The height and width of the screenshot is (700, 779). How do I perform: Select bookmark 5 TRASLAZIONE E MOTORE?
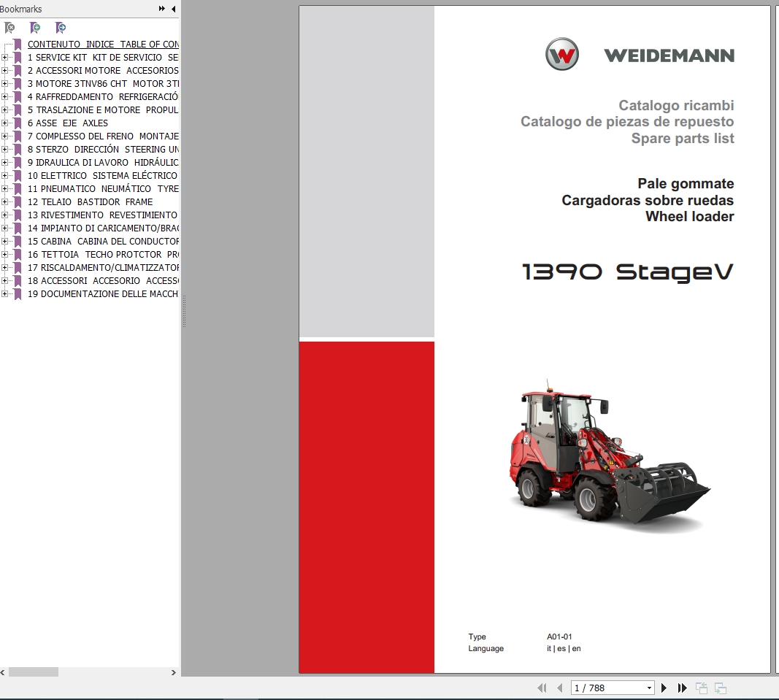coord(103,109)
